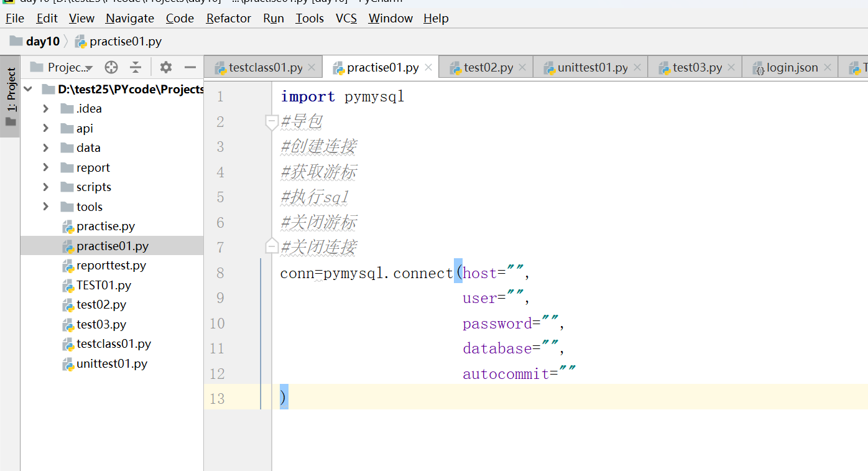The image size is (868, 471).
Task: Collapse comment fold marker at line 2
Action: (272, 122)
